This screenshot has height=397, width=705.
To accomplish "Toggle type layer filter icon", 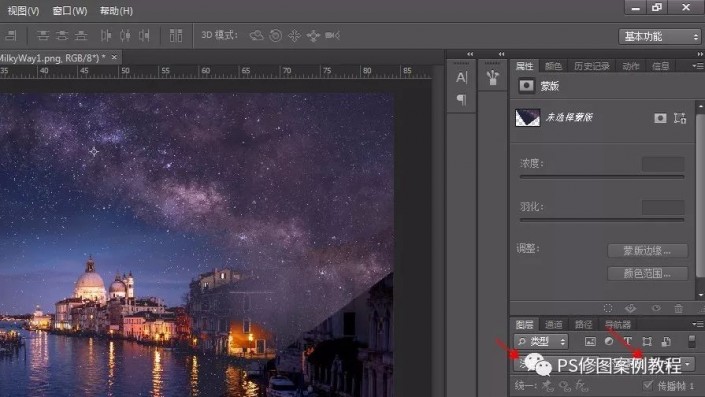I will pyautogui.click(x=628, y=342).
